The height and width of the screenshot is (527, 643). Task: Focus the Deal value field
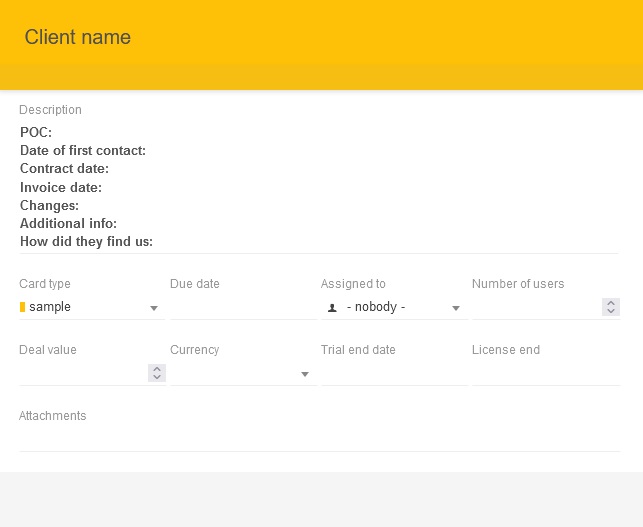pyautogui.click(x=82, y=373)
